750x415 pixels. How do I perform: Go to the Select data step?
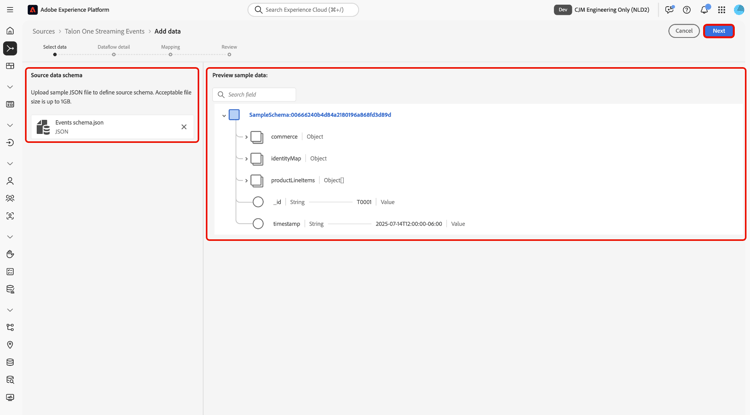coord(55,50)
